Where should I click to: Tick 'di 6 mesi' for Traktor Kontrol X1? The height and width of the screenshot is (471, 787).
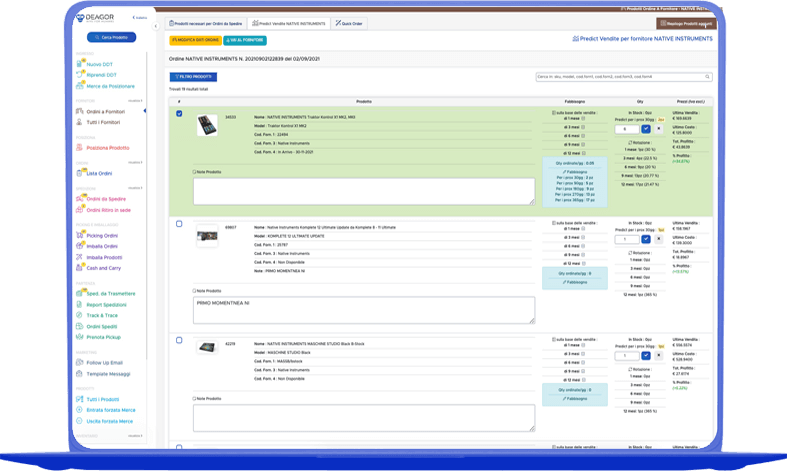point(583,136)
